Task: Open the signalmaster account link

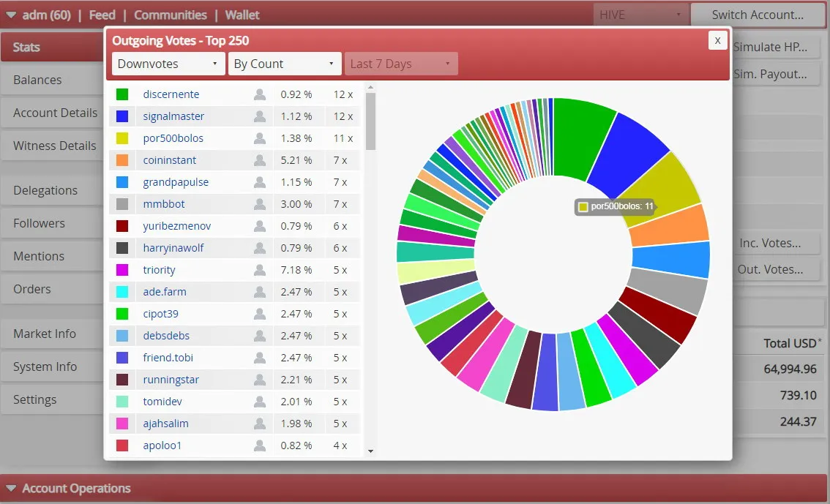Action: [173, 116]
